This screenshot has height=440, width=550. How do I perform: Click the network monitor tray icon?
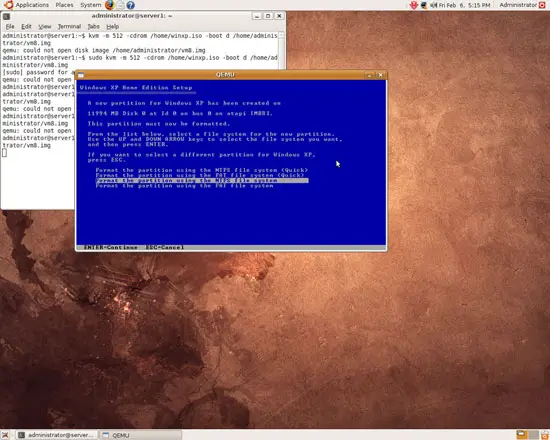[x=423, y=5]
